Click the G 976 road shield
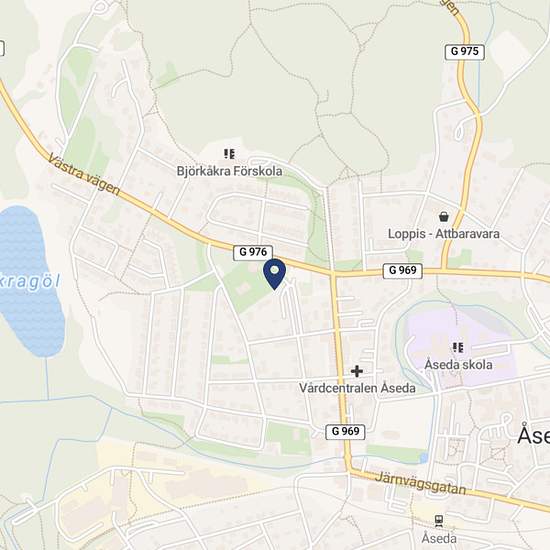550x550 pixels. pyautogui.click(x=253, y=252)
